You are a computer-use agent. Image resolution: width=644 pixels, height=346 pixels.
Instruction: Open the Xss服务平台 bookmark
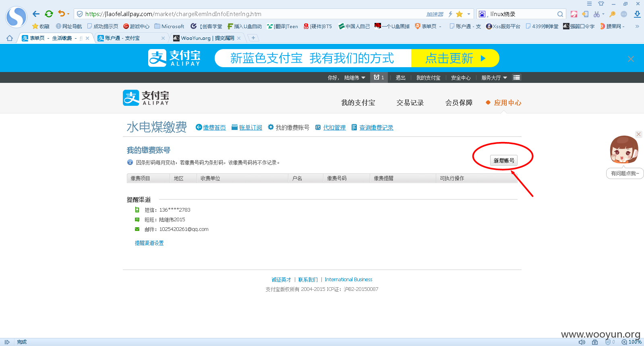click(503, 27)
